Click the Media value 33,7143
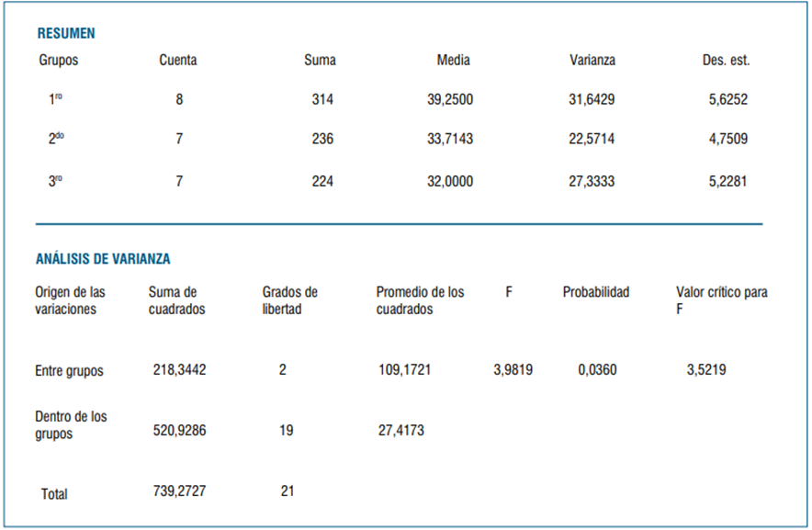 pyautogui.click(x=451, y=140)
